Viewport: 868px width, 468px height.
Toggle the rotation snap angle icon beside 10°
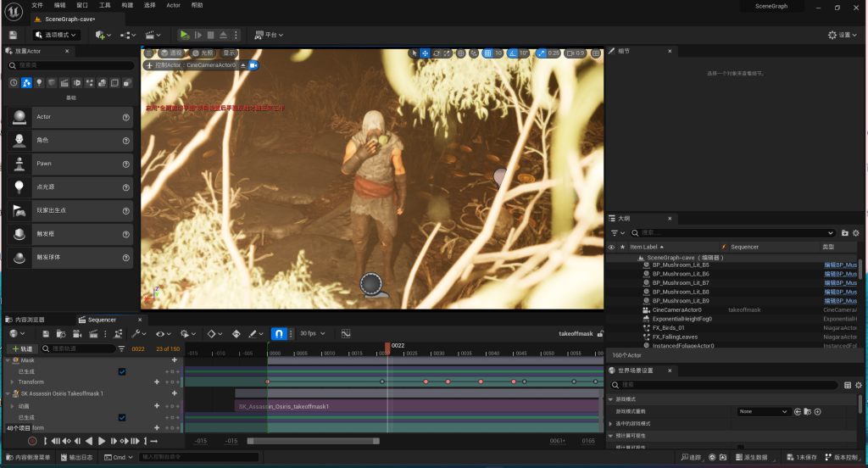(512, 53)
